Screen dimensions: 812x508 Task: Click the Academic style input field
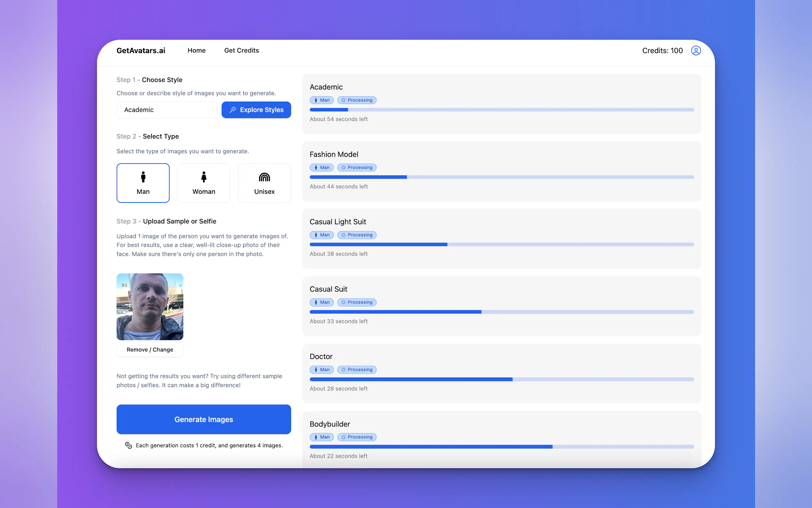pyautogui.click(x=167, y=110)
